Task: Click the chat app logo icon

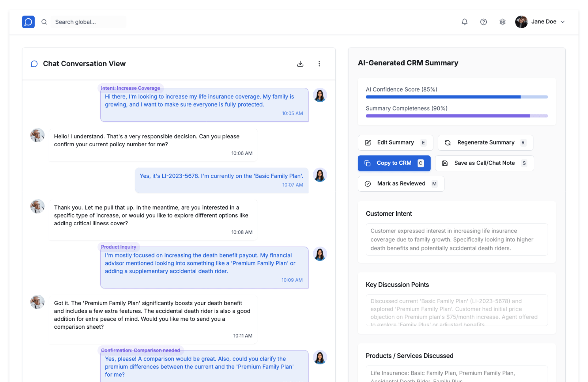Action: tap(28, 22)
